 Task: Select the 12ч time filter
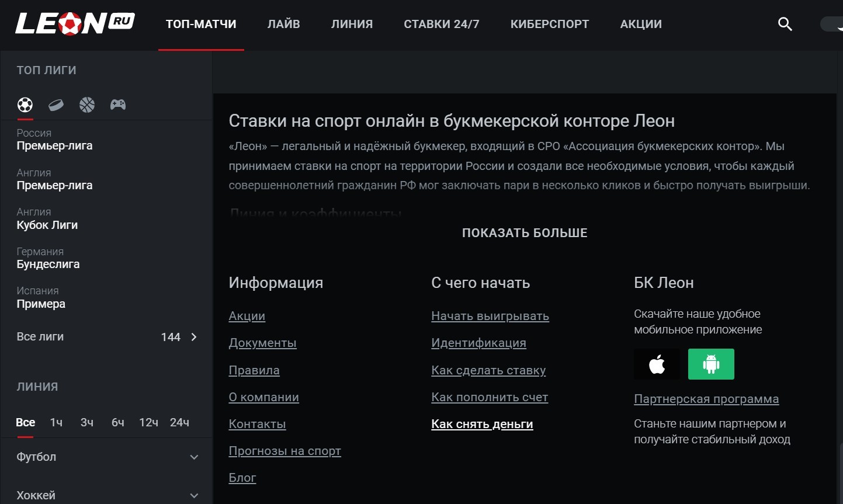pyautogui.click(x=148, y=422)
